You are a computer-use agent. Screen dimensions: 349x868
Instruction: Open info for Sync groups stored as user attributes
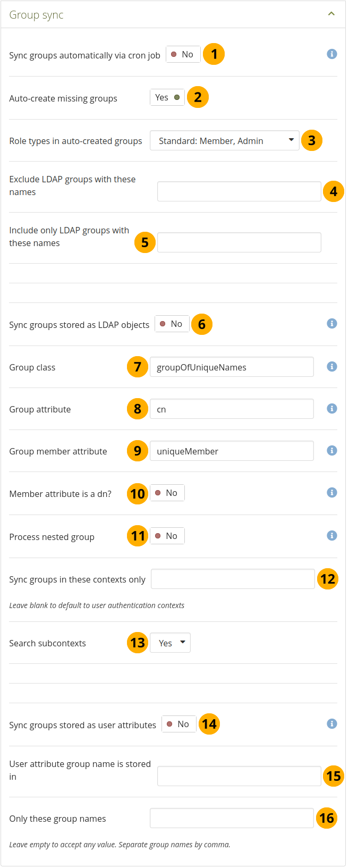coord(331,724)
